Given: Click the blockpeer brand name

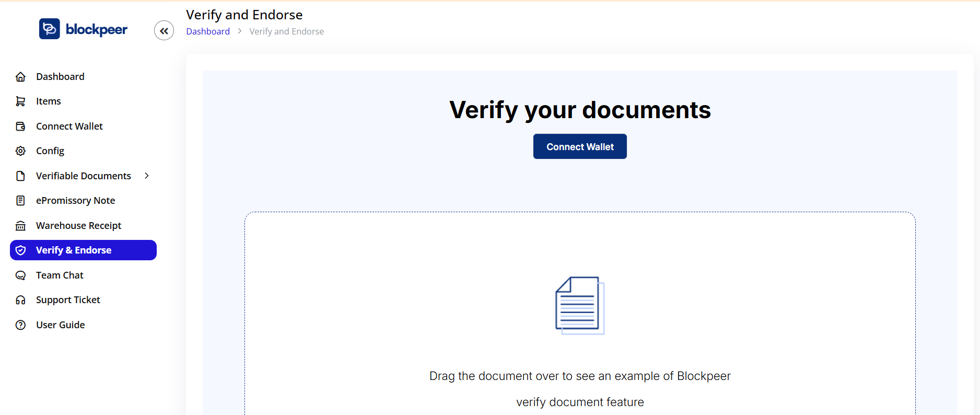Looking at the screenshot, I should (97, 30).
